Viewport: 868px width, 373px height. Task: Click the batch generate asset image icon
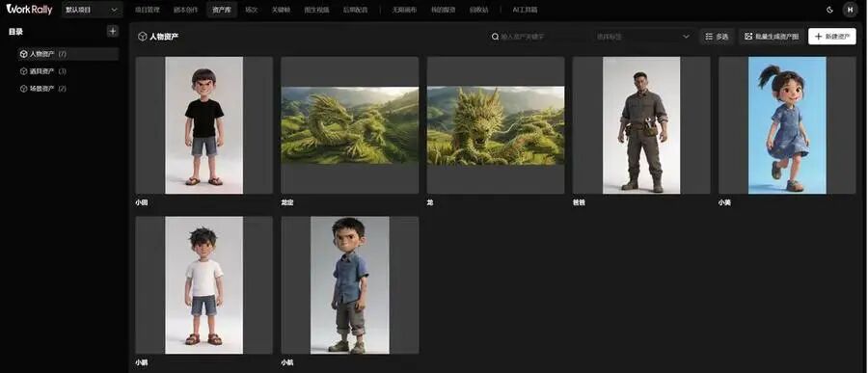pos(748,37)
